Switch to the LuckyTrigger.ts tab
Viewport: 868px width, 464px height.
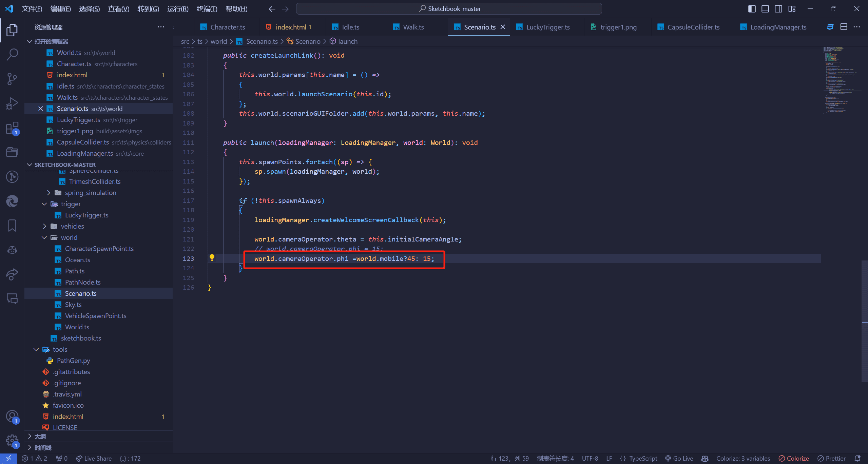(x=545, y=26)
